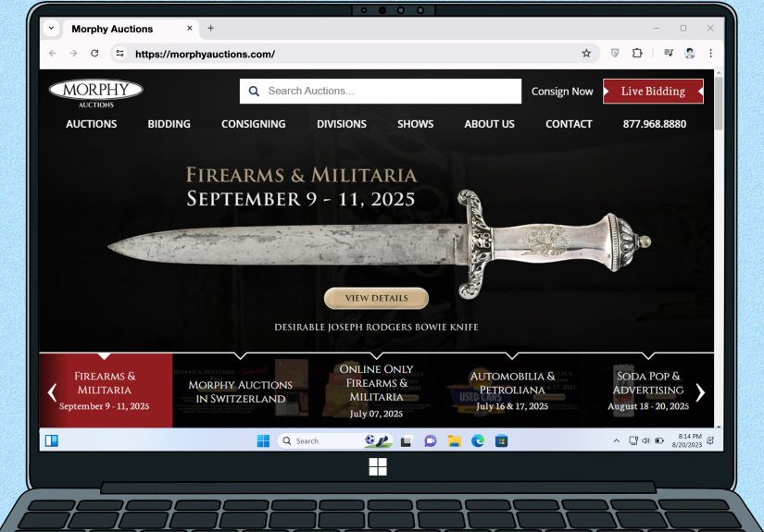Select Automobilia & Petroliana tile
Viewport: 764px width, 532px height.
(512, 390)
